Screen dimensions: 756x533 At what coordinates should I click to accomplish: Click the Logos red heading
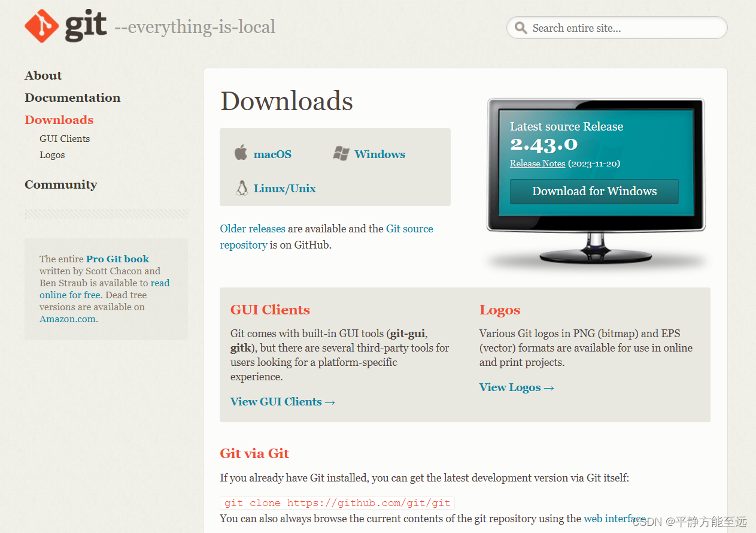click(500, 310)
